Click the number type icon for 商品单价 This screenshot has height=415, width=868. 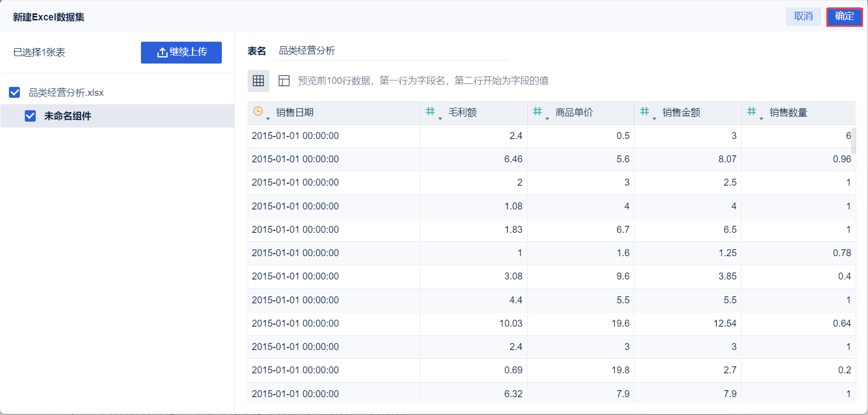537,112
